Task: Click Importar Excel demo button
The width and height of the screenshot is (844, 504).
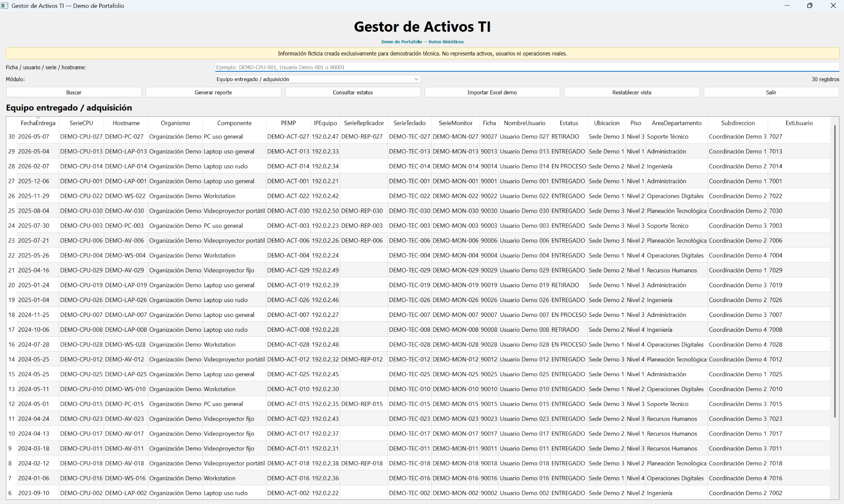Action: (492, 92)
